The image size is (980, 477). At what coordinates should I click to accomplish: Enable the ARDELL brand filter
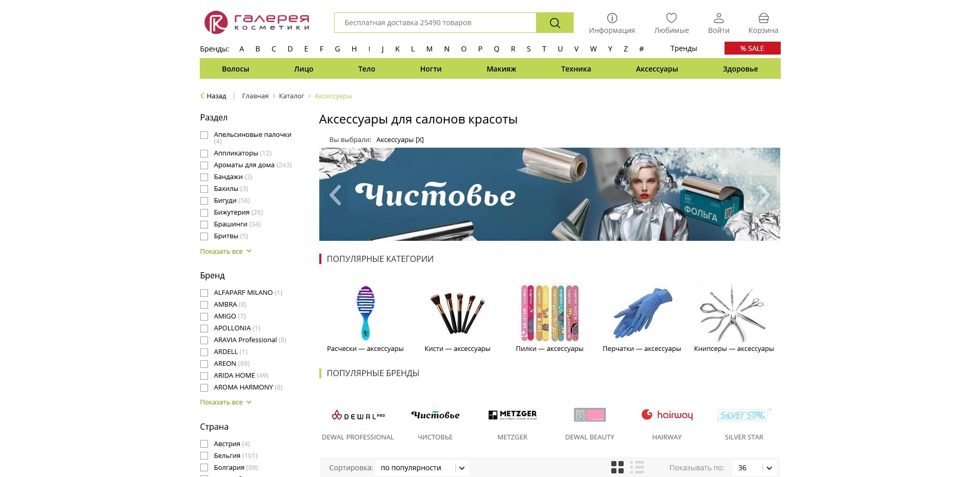coord(204,352)
